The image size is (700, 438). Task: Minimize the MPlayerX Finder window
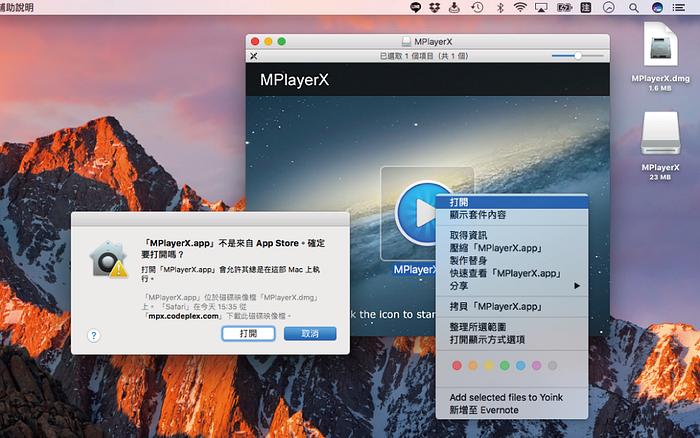pyautogui.click(x=268, y=42)
